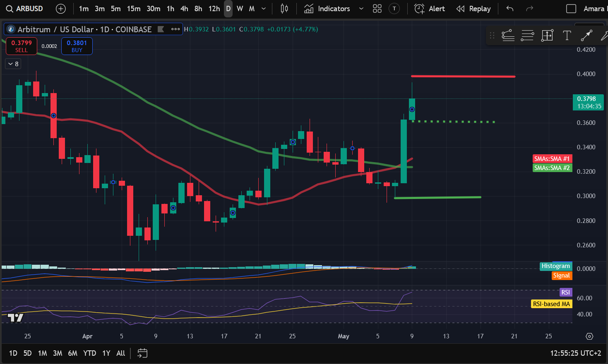Open chart axis settings gear icon
The width and height of the screenshot is (608, 364).
[589, 336]
